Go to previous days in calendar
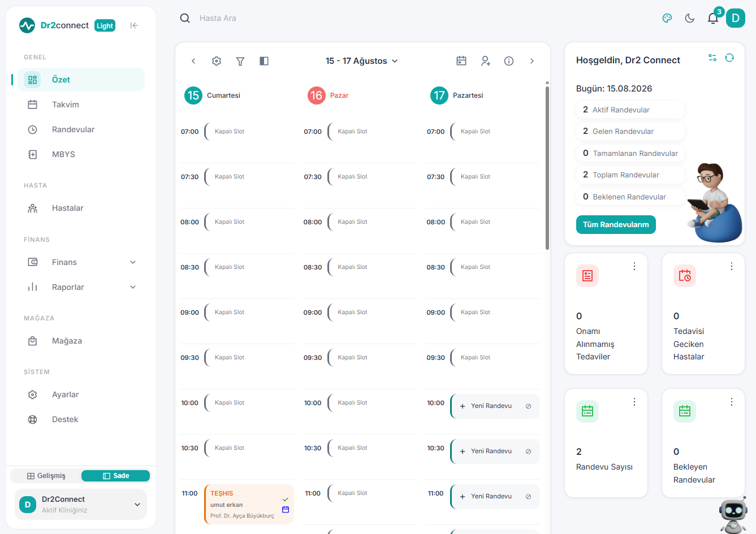This screenshot has width=756, height=534. [193, 61]
